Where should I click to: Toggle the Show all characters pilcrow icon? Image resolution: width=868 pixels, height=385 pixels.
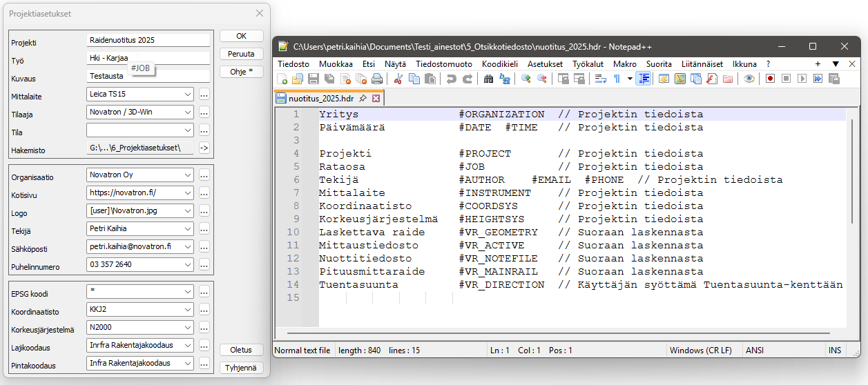pos(617,79)
